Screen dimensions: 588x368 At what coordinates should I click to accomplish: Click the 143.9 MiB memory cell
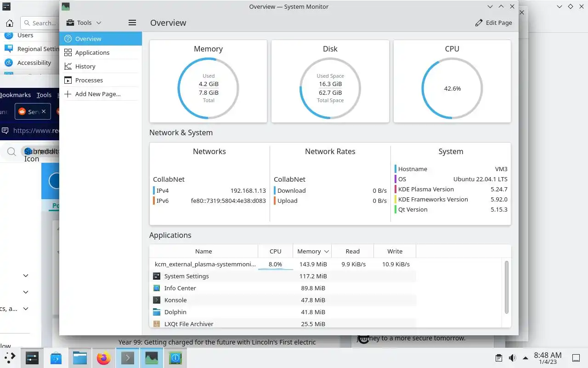313,264
